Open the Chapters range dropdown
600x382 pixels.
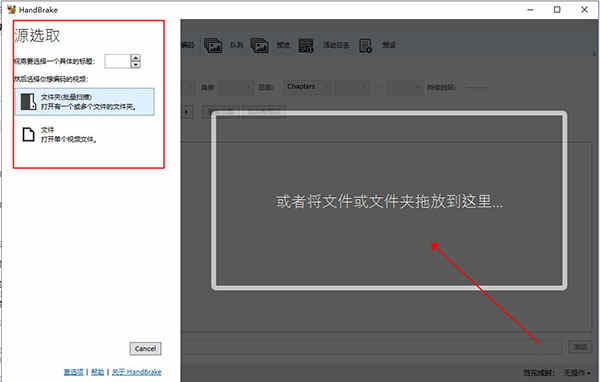[x=307, y=87]
